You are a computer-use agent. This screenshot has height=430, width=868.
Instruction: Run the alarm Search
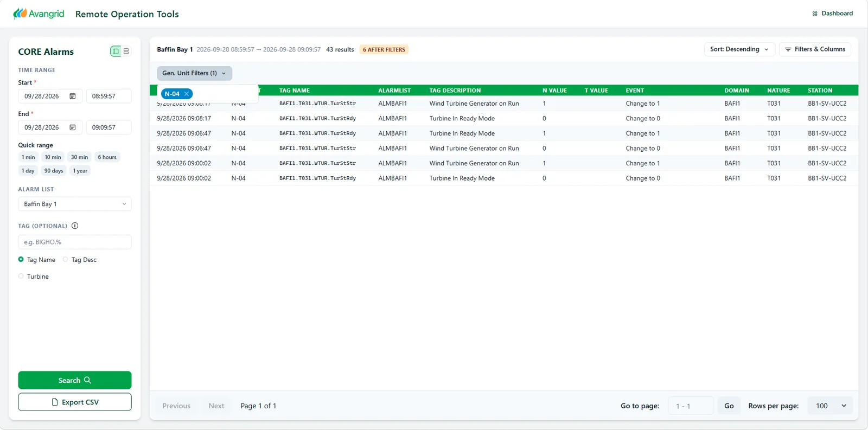click(x=75, y=381)
